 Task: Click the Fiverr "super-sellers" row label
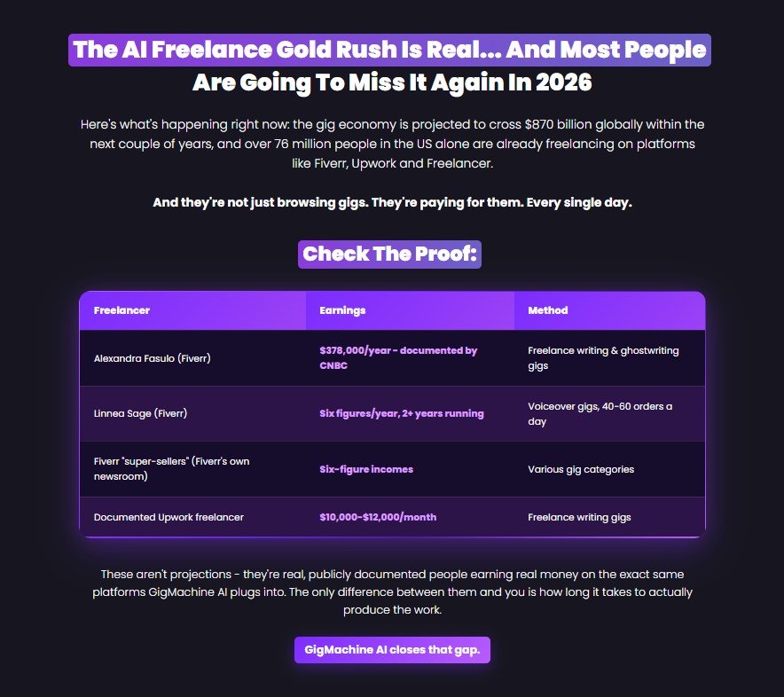pos(171,468)
